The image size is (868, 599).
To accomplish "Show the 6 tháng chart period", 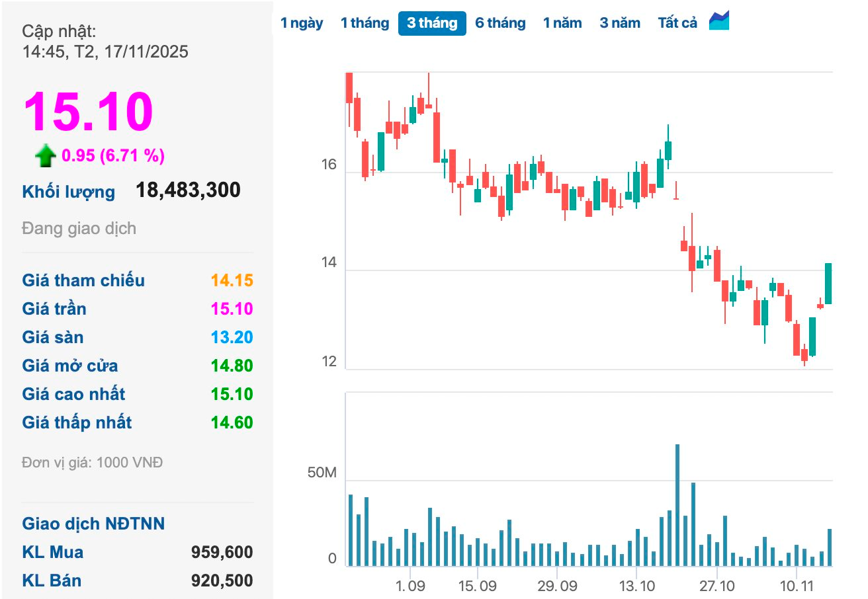I will pos(500,23).
